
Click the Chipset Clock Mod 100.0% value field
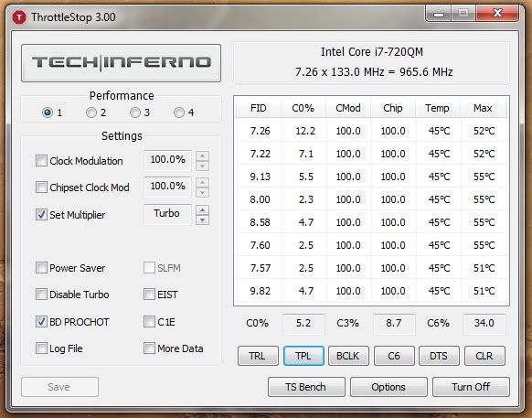167,187
